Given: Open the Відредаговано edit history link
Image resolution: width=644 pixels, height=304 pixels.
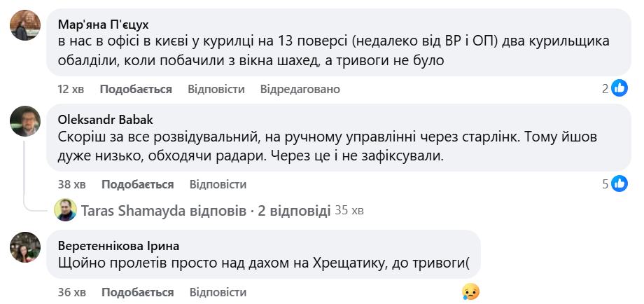Looking at the screenshot, I should 300,89.
